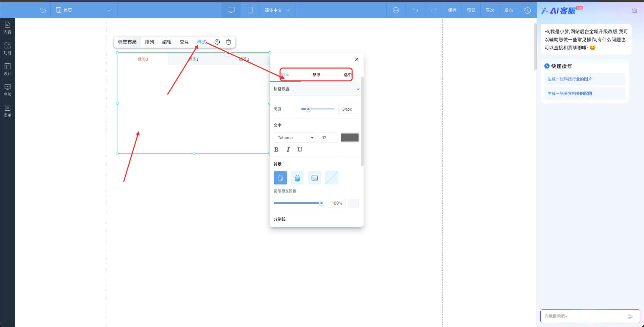
Task: Switch to the 选中 style state tab
Action: [347, 74]
